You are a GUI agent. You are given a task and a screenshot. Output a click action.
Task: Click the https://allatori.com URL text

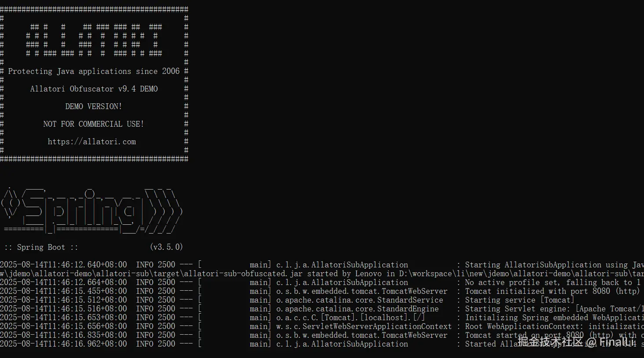point(92,142)
